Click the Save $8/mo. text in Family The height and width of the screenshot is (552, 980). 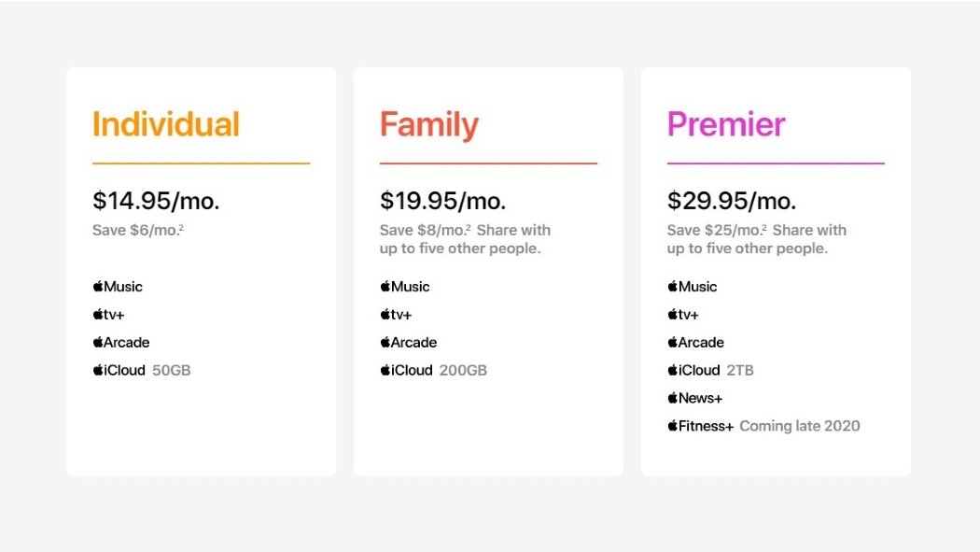click(425, 231)
